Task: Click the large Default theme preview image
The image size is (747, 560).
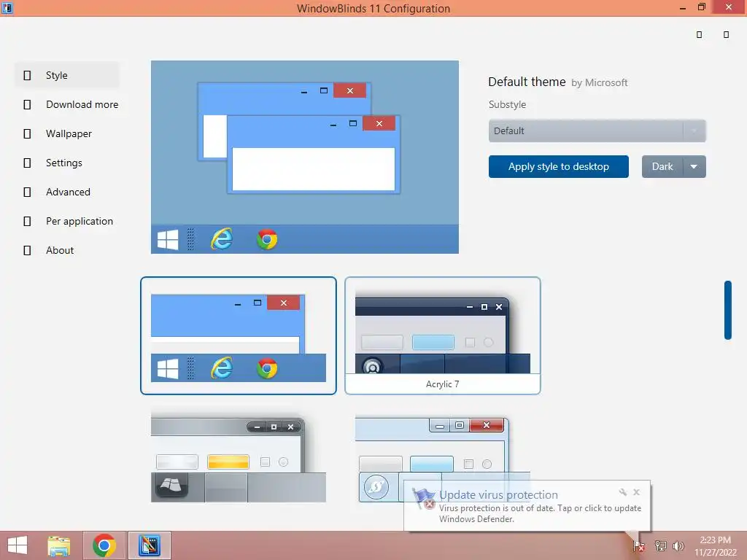Action: [305, 157]
